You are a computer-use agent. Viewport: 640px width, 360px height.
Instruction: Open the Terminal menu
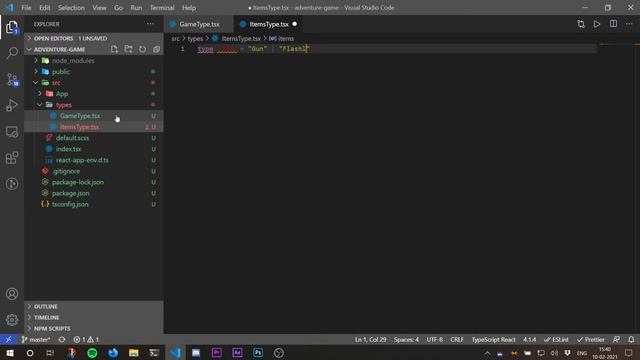pos(162,8)
